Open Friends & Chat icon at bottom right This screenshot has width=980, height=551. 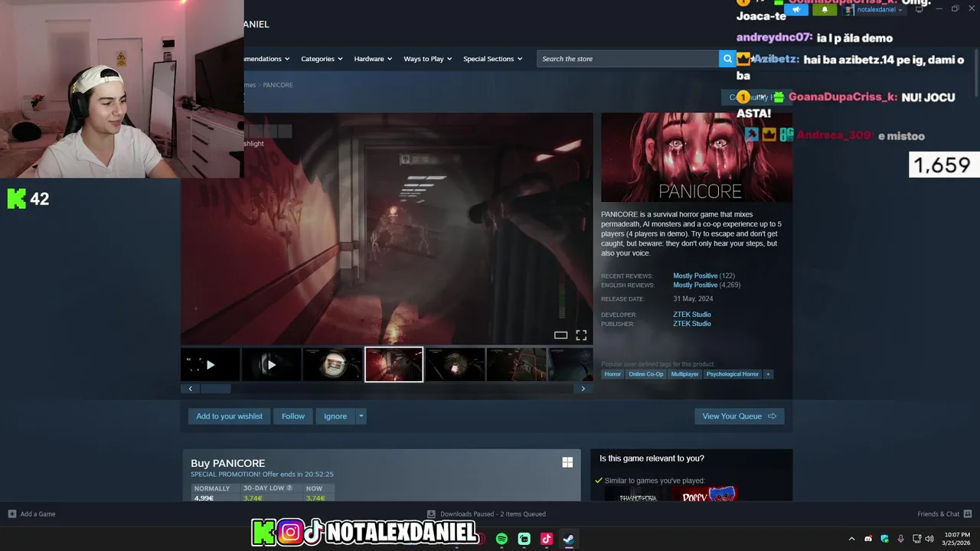(x=968, y=514)
